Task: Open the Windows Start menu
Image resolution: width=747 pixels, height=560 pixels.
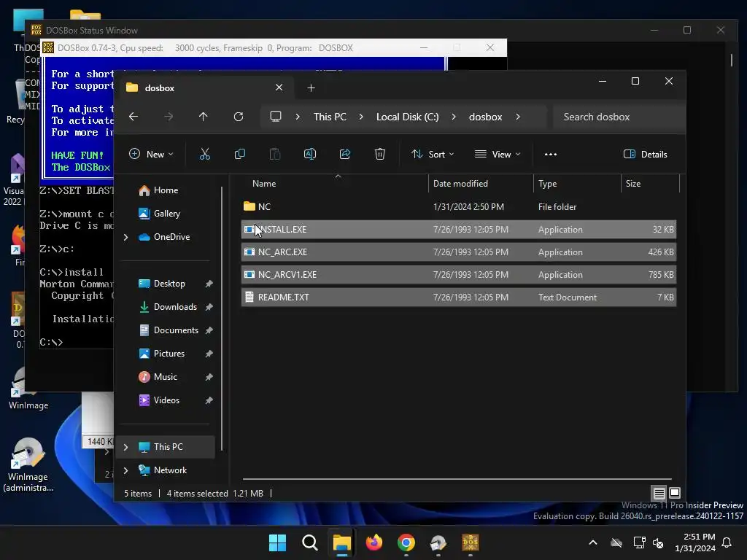Action: (x=277, y=542)
